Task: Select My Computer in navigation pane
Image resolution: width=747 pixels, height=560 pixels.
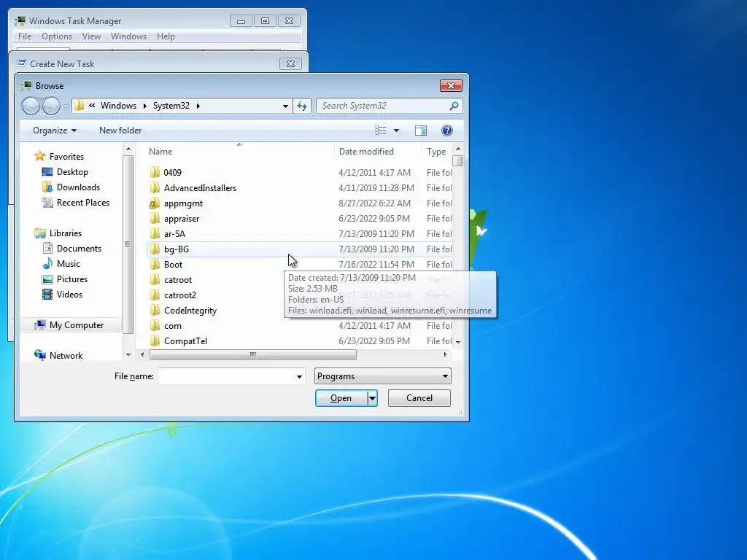Action: [x=71, y=324]
